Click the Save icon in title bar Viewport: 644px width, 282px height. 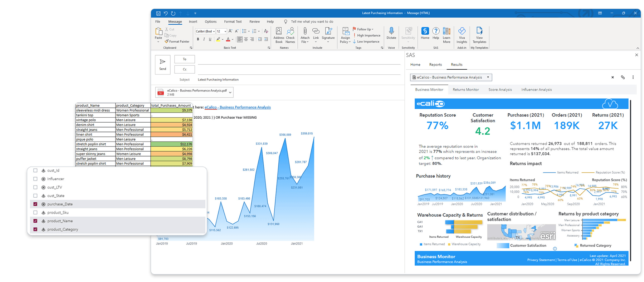click(x=158, y=13)
